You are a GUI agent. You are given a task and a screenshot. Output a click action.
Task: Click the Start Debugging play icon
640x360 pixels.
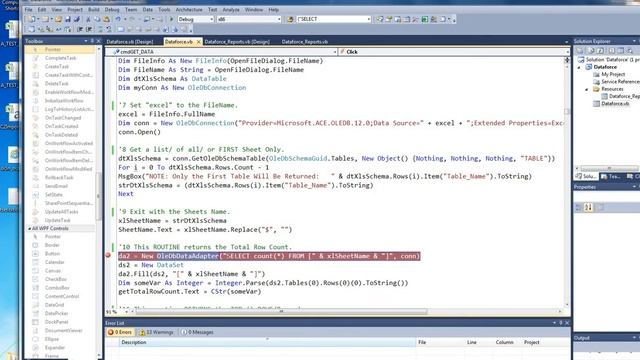tap(171, 19)
